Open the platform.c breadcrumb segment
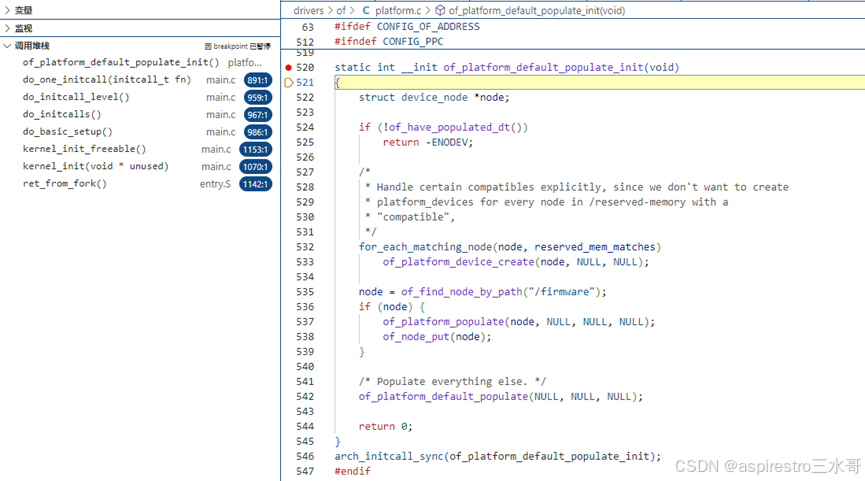 [x=398, y=10]
